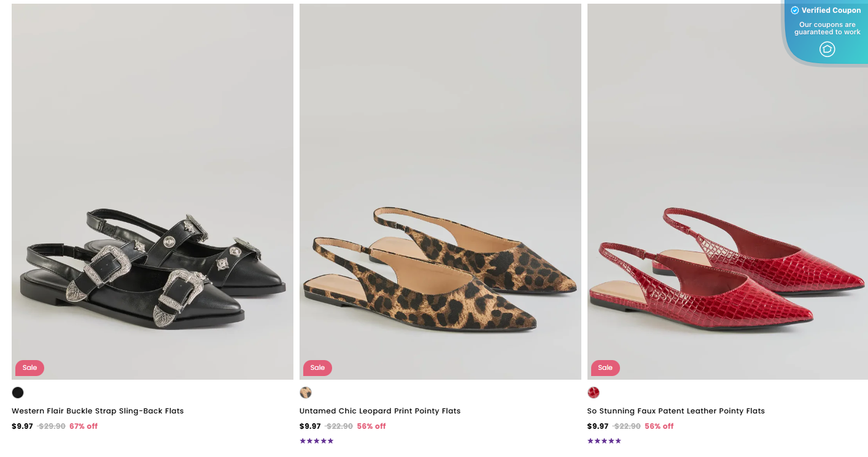Open So Stunning Faux Patent Leather Pointy Flats
868x457 pixels.
coord(676,411)
